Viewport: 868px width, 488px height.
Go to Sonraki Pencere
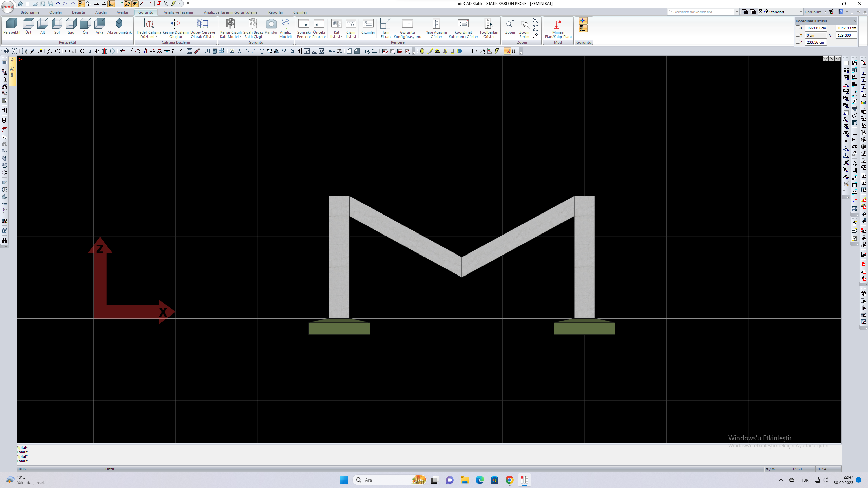coord(304,28)
